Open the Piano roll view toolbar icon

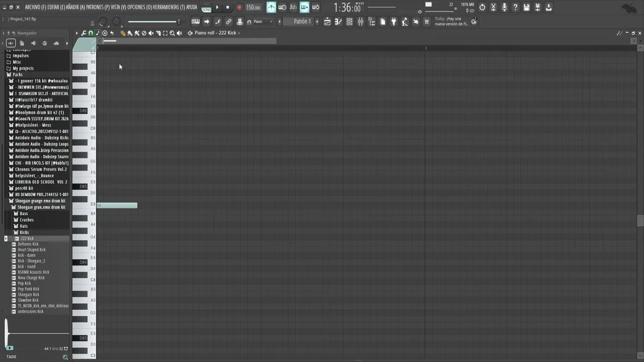click(x=338, y=22)
